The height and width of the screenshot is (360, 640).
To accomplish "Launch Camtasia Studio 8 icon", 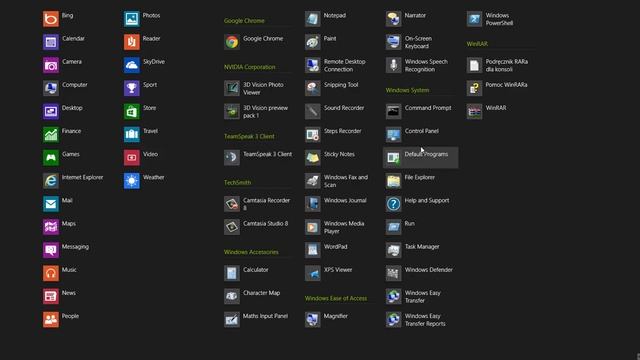I will tap(232, 227).
